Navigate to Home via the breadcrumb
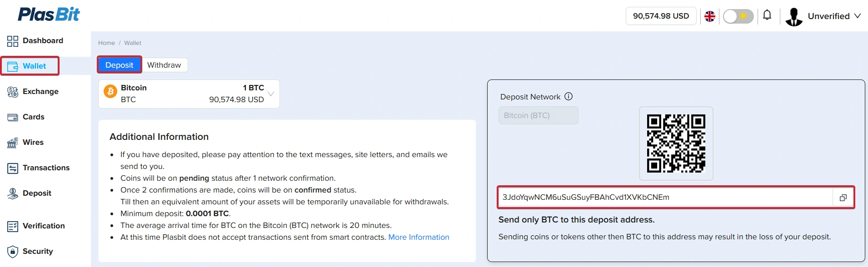The height and width of the screenshot is (267, 868). click(106, 42)
